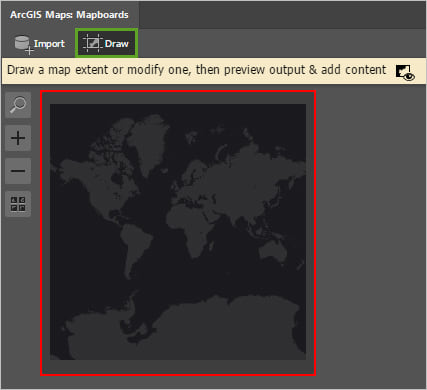Click the world map preview
Image resolution: width=427 pixels, height=390 pixels.
click(178, 232)
